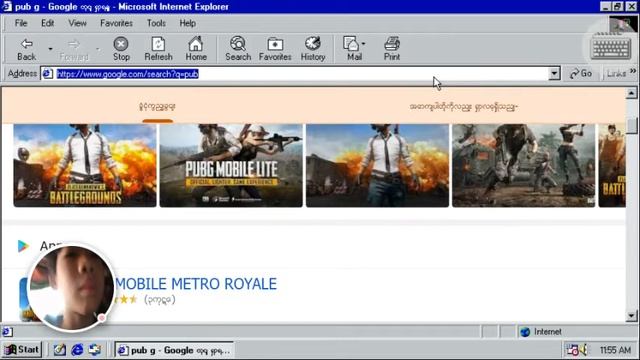Screen dimensions: 640x360
Task: Open the File menu
Action: pos(21,23)
